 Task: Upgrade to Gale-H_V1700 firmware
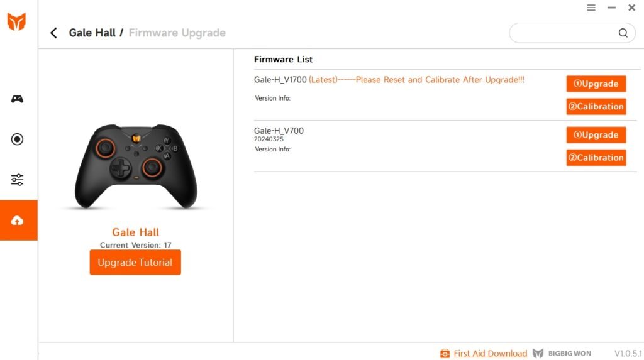click(596, 84)
